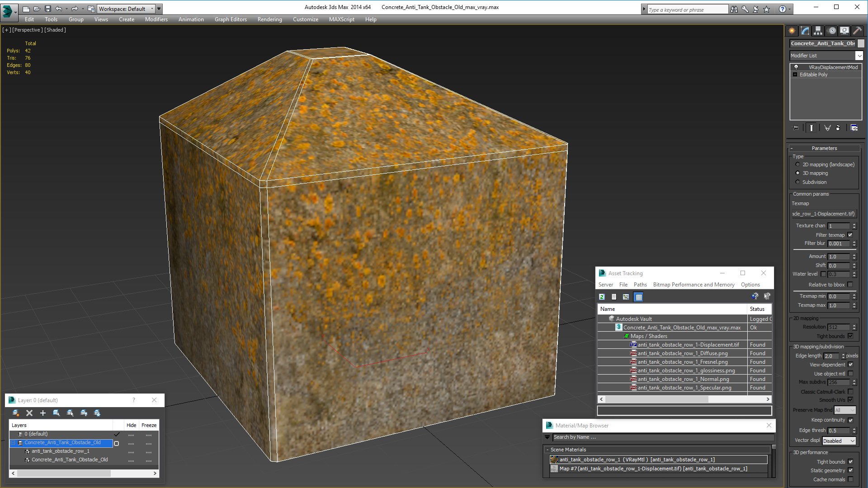This screenshot has width=868, height=488.
Task: Open the Rendering menu in menu bar
Action: click(269, 19)
